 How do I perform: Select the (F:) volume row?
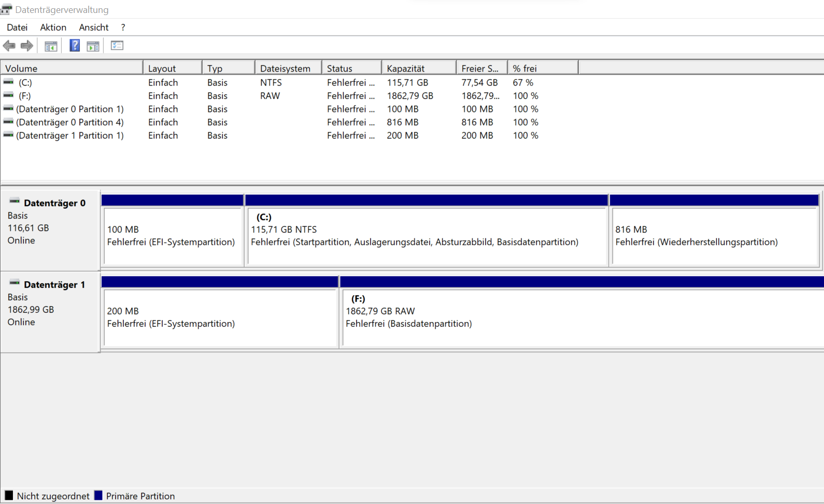290,96
